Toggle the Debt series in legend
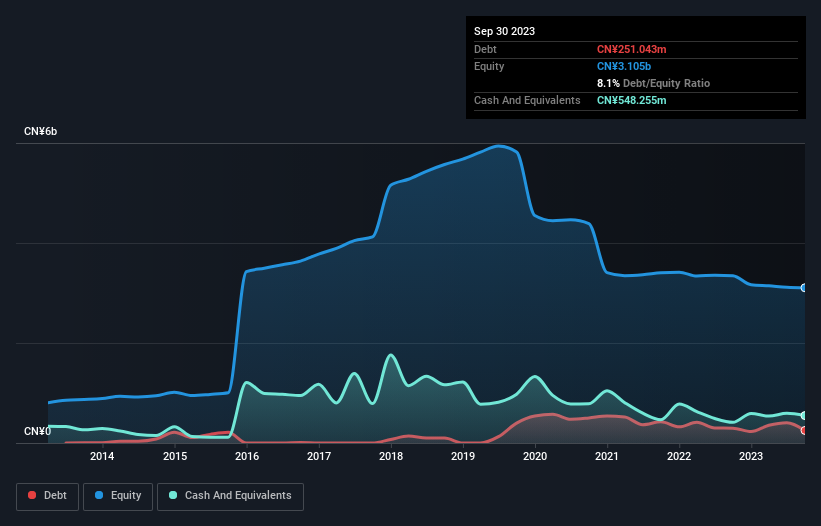Screen dimensions: 821x526 click(48, 496)
